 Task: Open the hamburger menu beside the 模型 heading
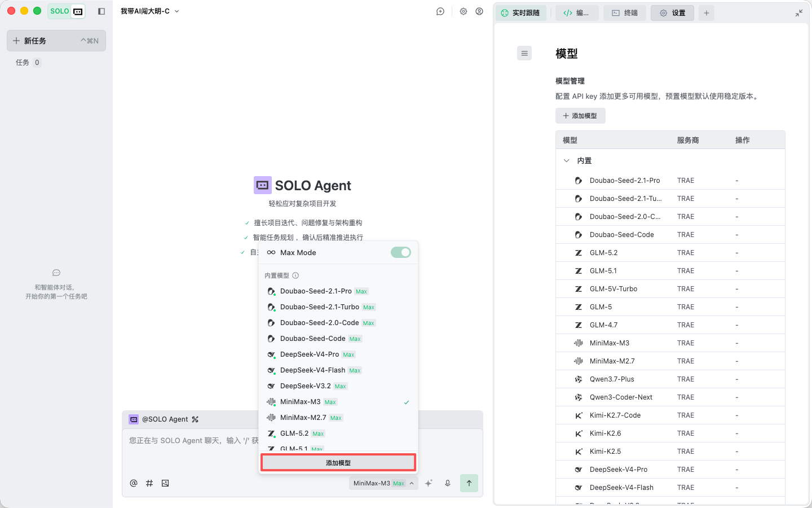pos(524,53)
